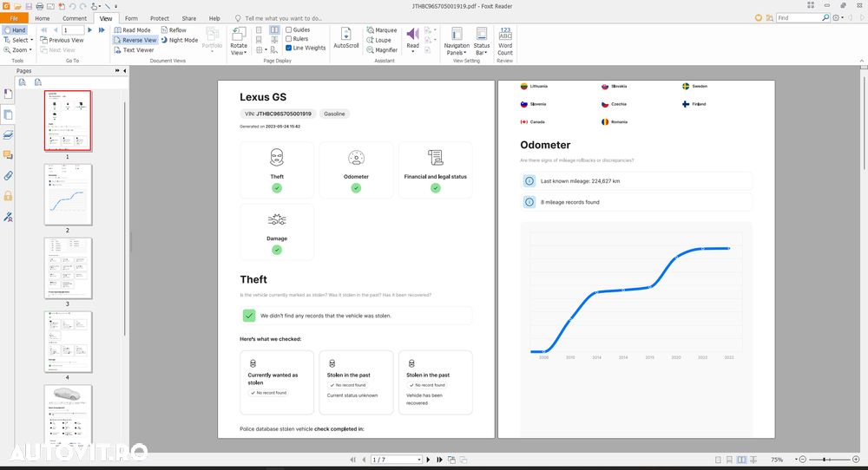Select page 3 thumbnail

pos(68,268)
